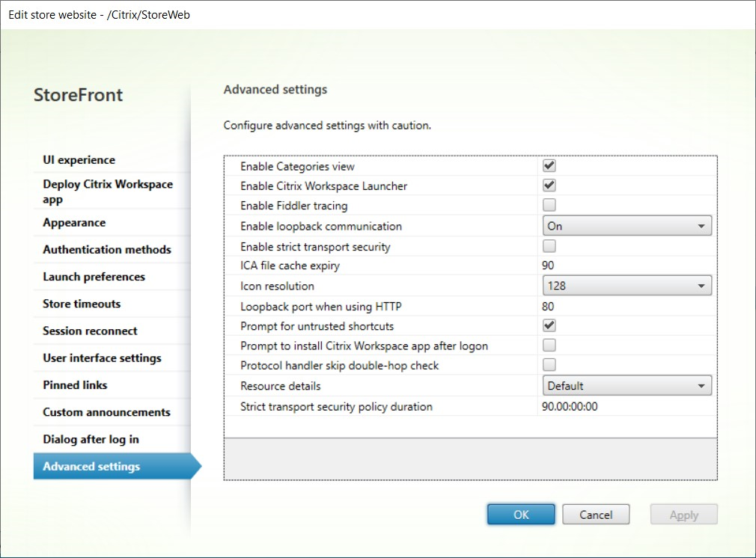
Task: Confirm changes with the OK button
Action: 520,514
